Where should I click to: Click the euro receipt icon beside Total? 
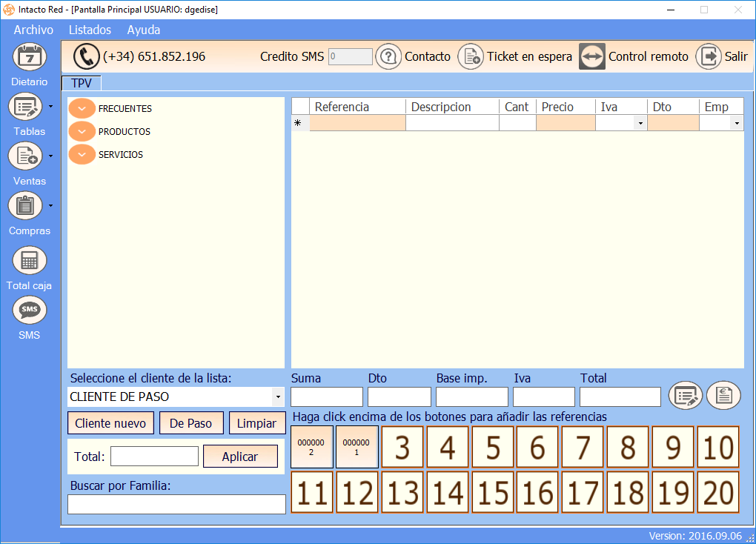[x=723, y=396]
